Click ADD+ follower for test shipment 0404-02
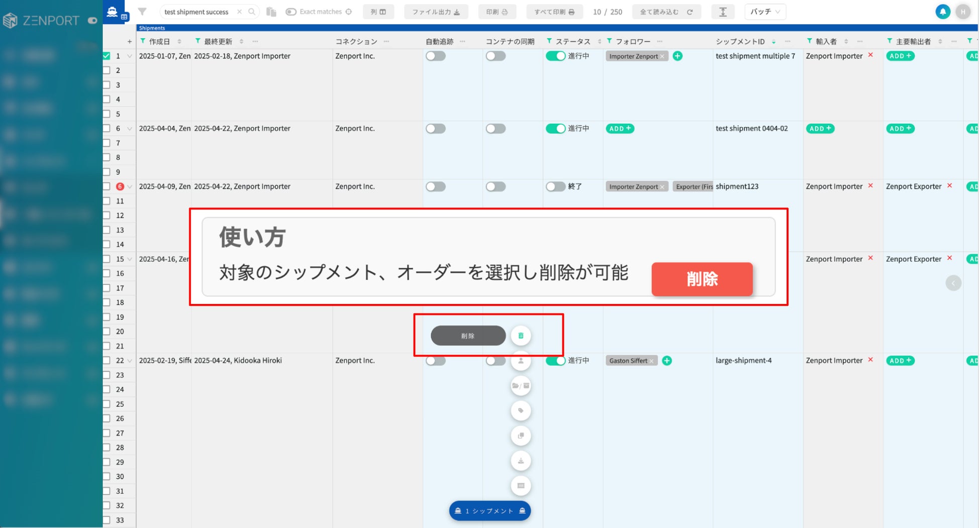The width and height of the screenshot is (980, 528). click(620, 129)
